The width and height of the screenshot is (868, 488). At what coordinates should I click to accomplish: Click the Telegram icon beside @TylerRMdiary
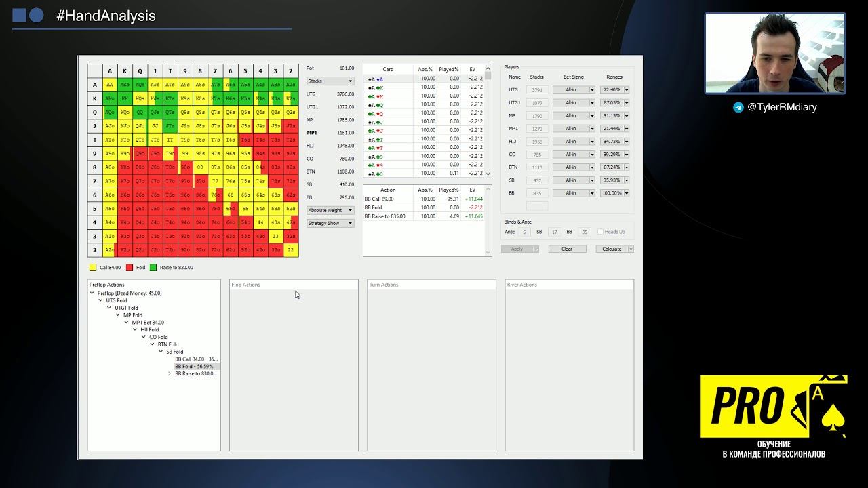pos(738,107)
